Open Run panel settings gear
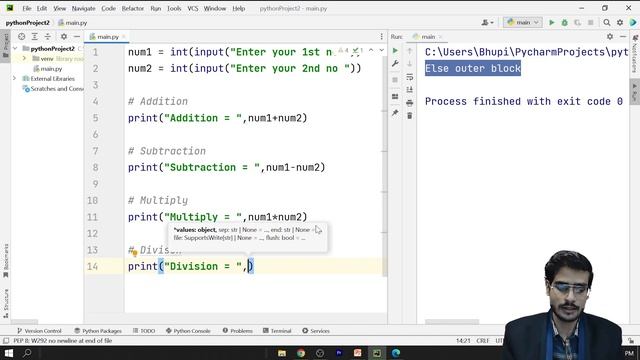 [610, 37]
